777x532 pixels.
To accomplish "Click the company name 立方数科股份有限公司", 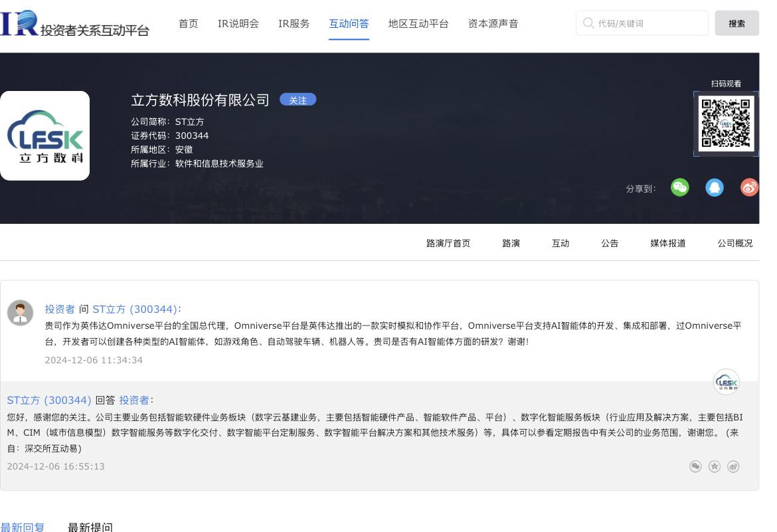I will [x=200, y=100].
